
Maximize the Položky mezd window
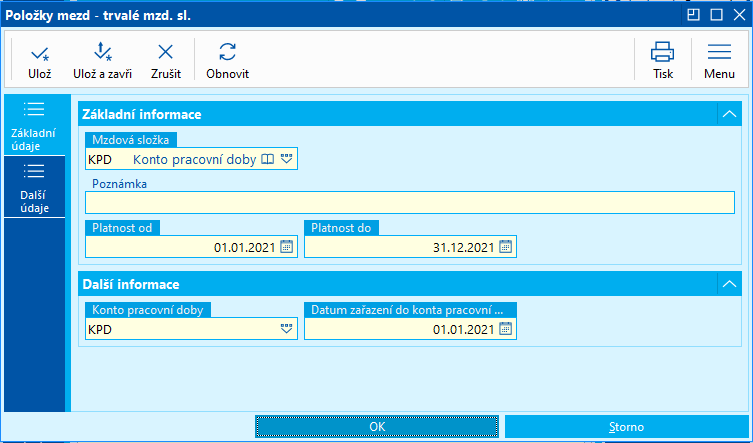click(x=717, y=15)
